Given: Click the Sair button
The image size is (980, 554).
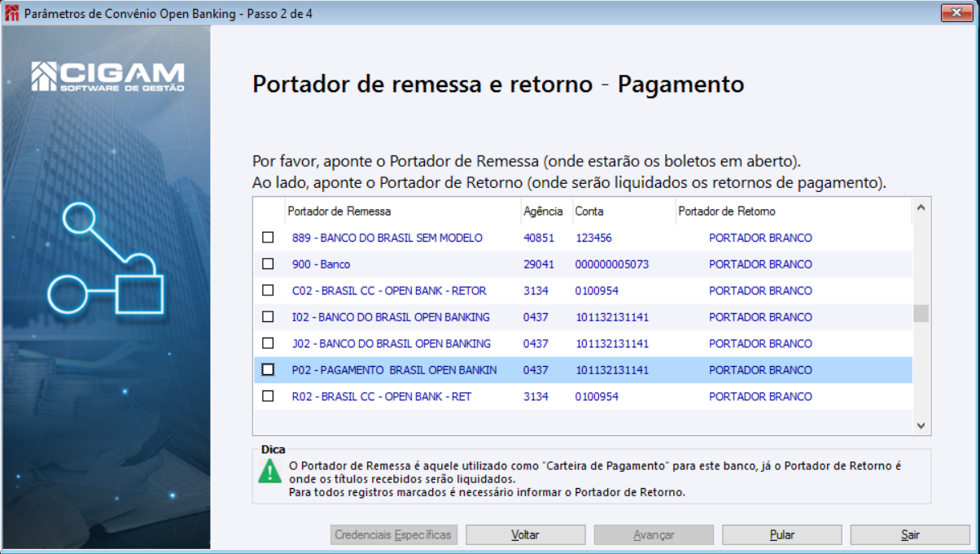Looking at the screenshot, I should click(911, 534).
